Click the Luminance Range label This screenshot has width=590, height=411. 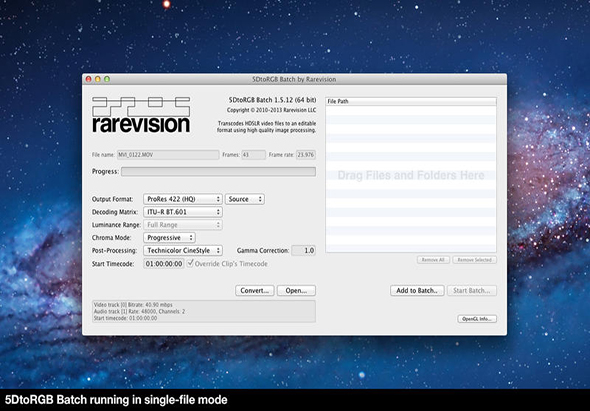[116, 225]
